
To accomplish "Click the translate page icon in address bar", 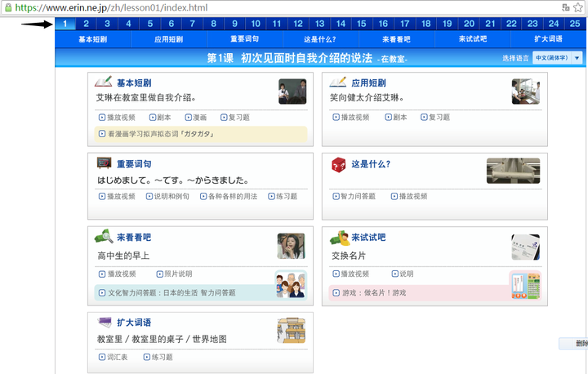I will point(566,7).
